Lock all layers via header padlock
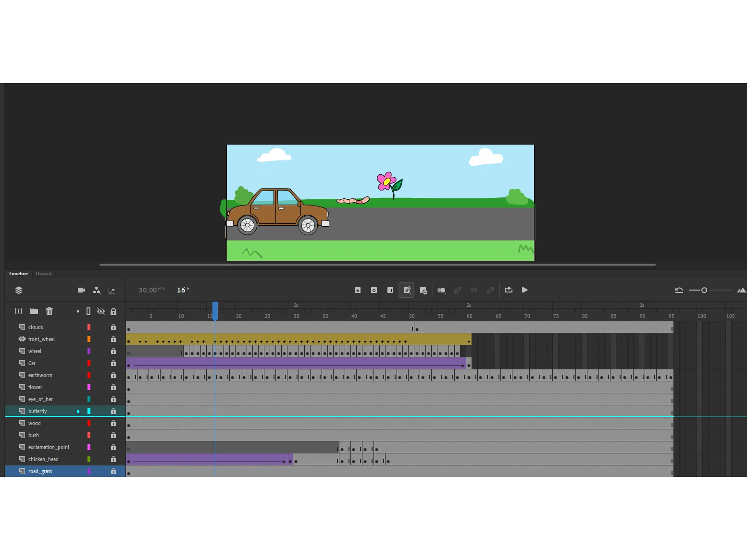The image size is (747, 560). tap(113, 311)
